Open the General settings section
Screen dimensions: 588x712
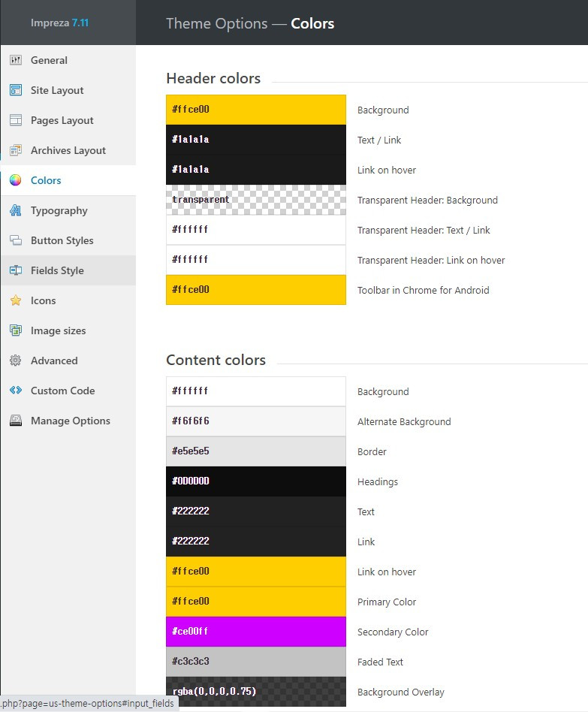[68, 60]
